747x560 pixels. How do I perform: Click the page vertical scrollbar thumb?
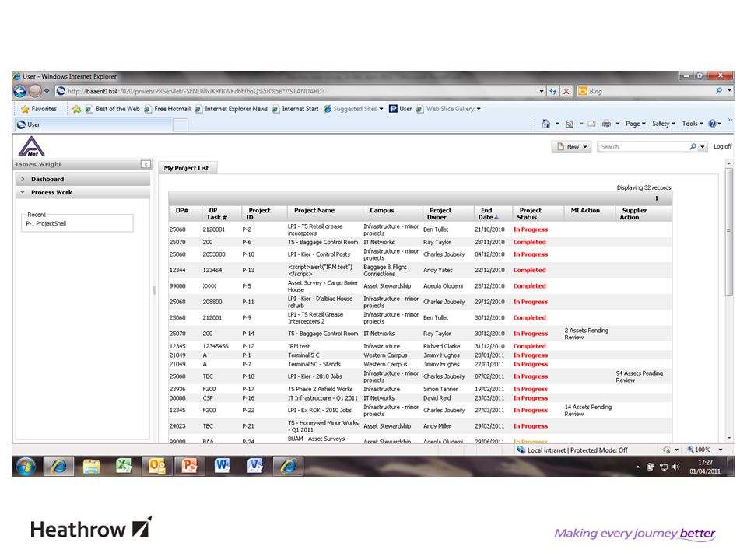(x=728, y=232)
